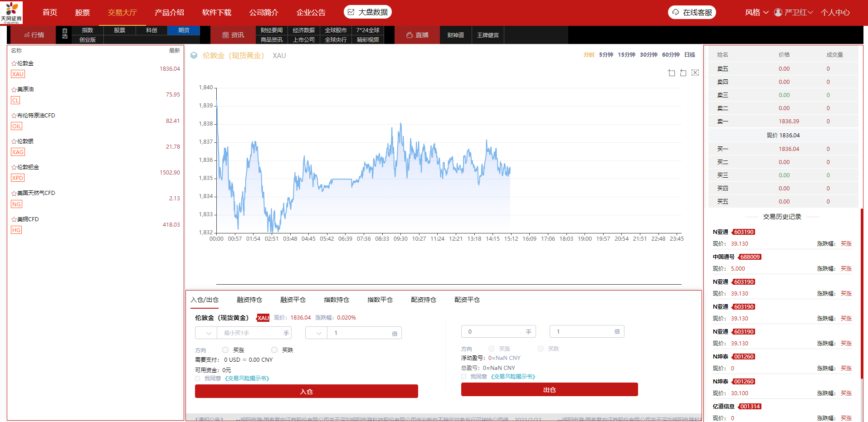Select the 买跌 direction radio button
The height and width of the screenshot is (422, 868).
coord(274,350)
